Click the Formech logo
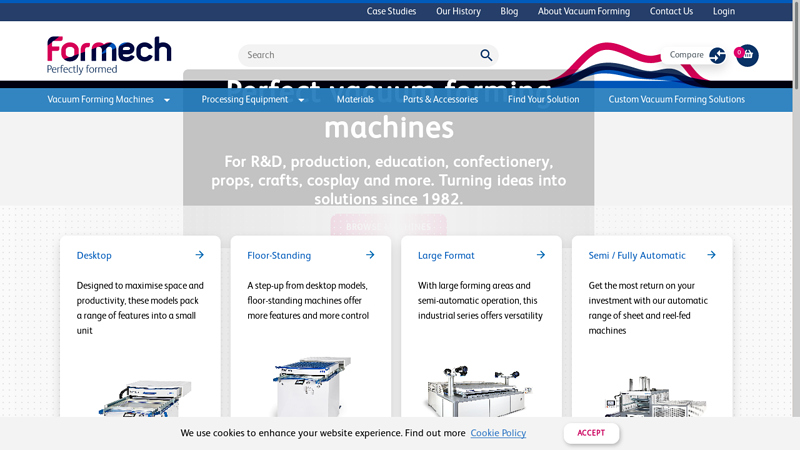Screen dimensions: 800x450 108,54
